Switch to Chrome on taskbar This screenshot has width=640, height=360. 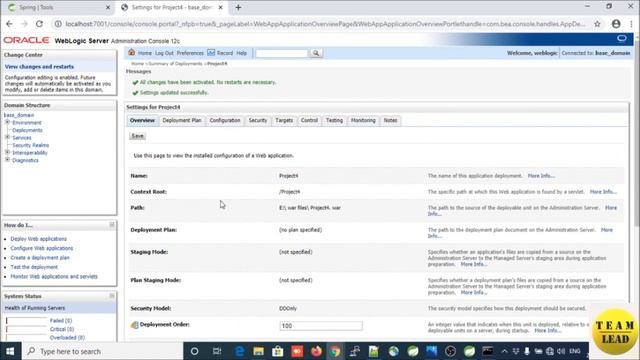335,351
